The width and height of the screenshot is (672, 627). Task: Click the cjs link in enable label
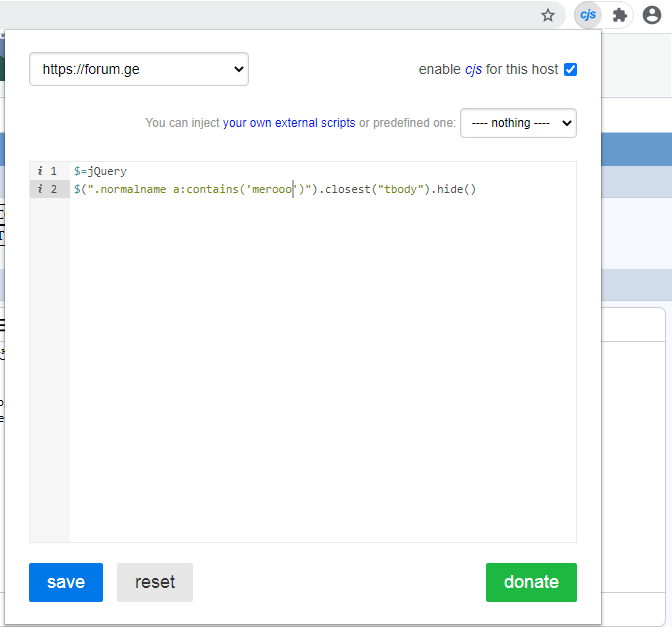[473, 69]
